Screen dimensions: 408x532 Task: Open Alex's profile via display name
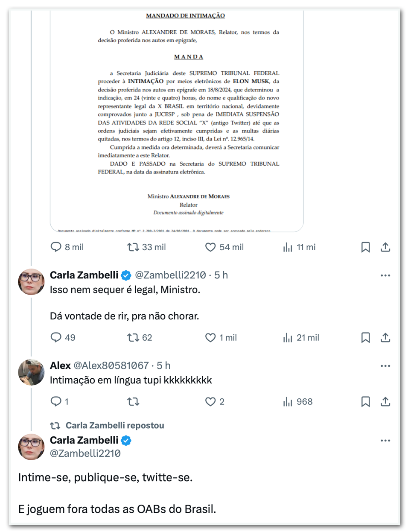tap(60, 366)
